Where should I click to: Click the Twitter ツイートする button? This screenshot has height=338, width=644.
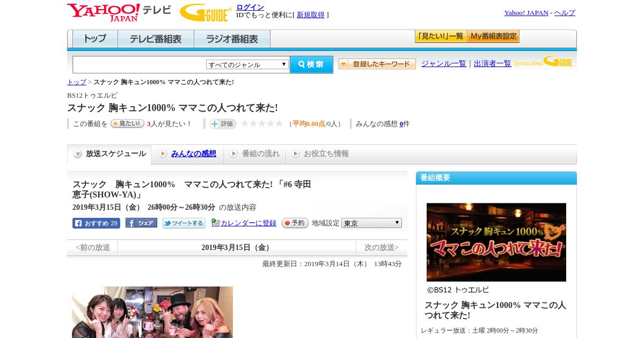[184, 223]
